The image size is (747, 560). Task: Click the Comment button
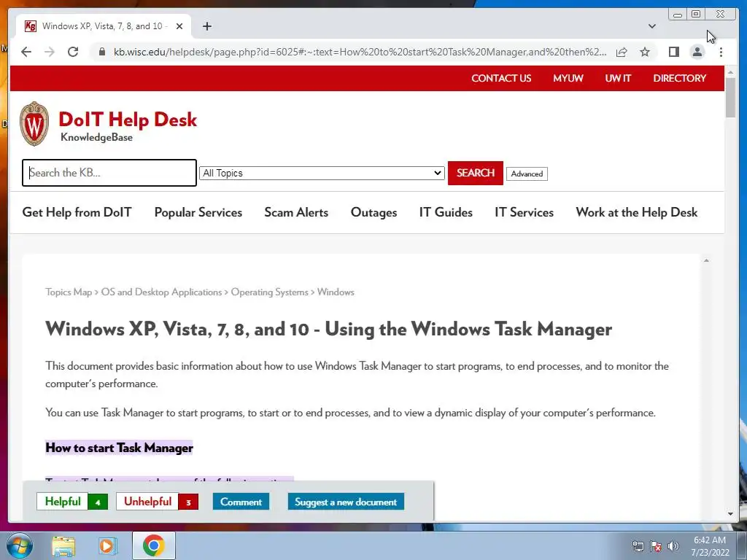point(241,502)
